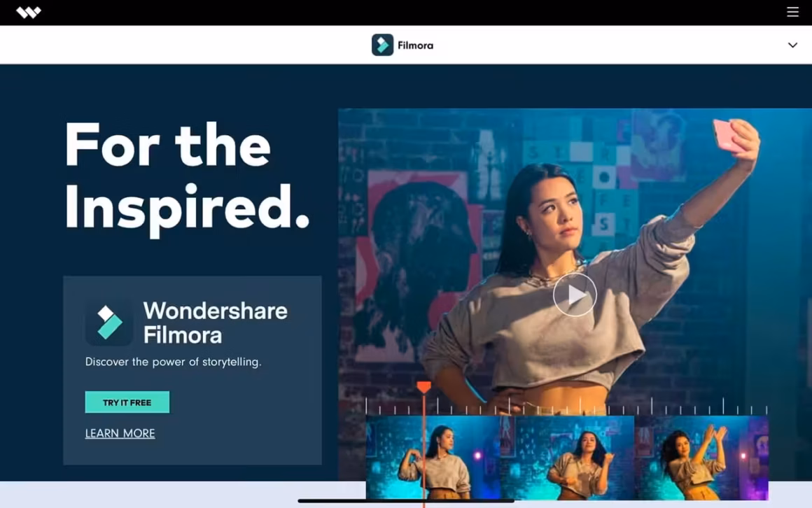Open the LEARN MORE link
812x508 pixels.
[x=120, y=433]
